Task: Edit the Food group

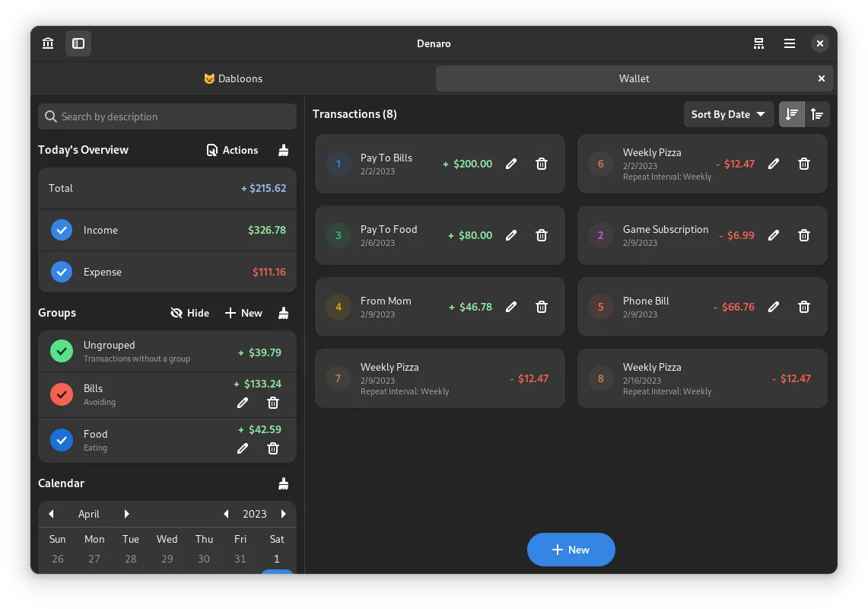Action: pyautogui.click(x=243, y=448)
